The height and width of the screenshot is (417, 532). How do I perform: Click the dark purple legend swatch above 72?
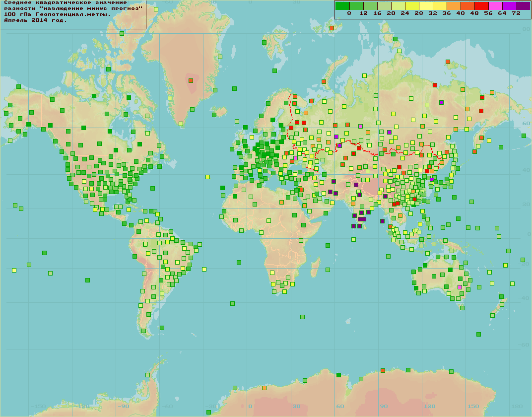pos(523,6)
